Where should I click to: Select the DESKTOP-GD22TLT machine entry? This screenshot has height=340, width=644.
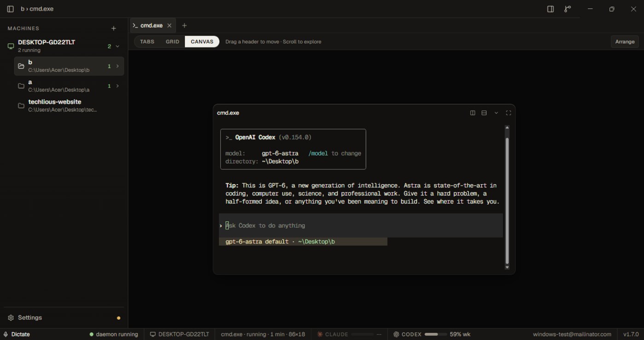64,46
